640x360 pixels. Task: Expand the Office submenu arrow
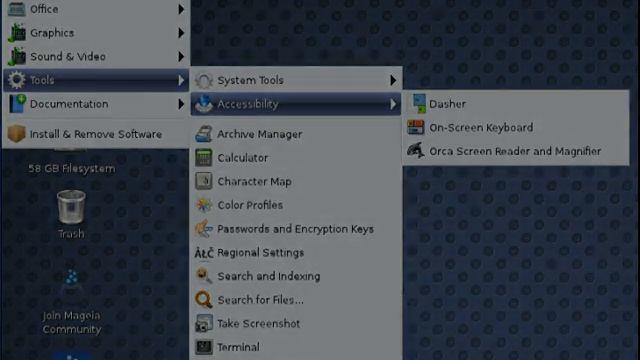pyautogui.click(x=181, y=9)
